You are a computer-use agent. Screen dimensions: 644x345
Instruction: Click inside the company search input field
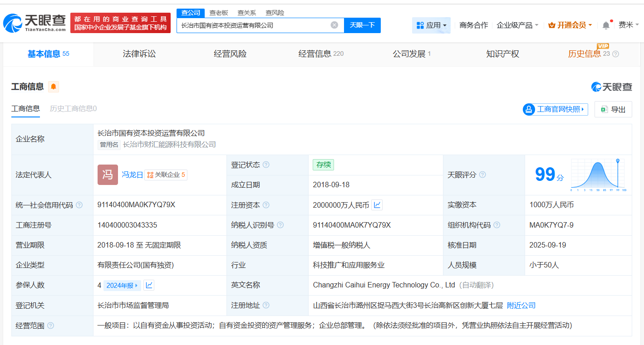click(254, 25)
